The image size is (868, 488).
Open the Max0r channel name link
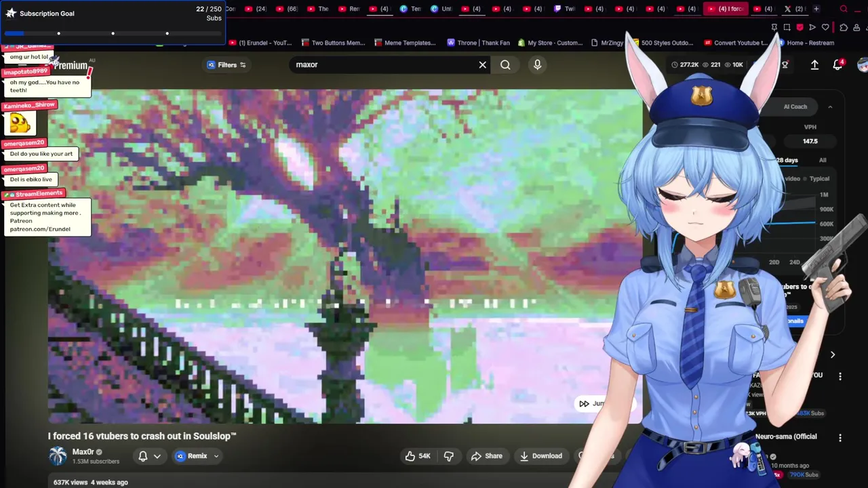point(83,452)
